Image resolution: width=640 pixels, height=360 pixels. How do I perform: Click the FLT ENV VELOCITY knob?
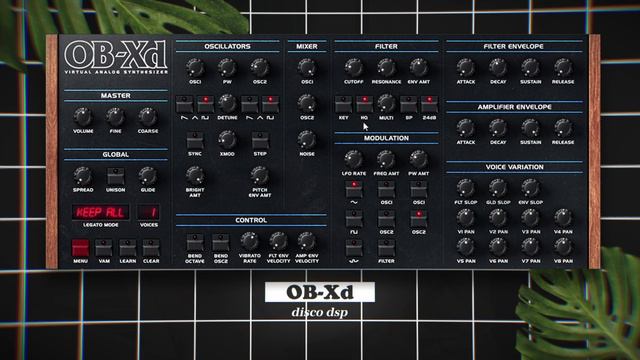[x=278, y=241]
